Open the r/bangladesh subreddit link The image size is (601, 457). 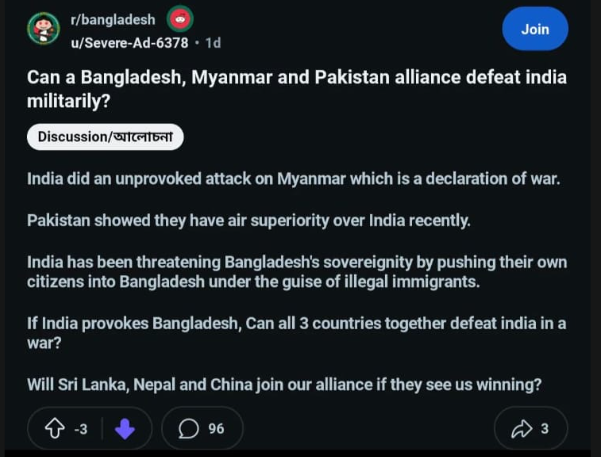113,20
